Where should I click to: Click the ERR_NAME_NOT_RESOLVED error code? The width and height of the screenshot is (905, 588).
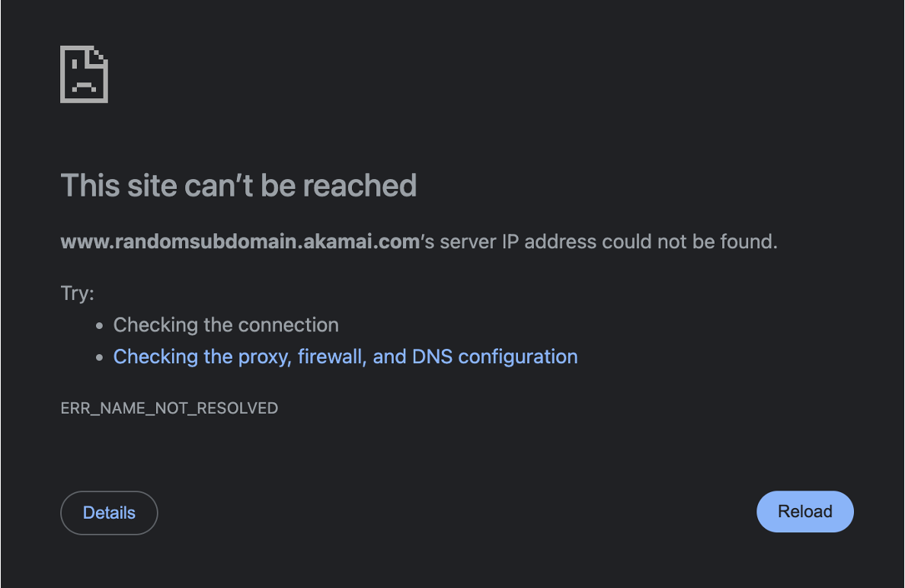(169, 408)
